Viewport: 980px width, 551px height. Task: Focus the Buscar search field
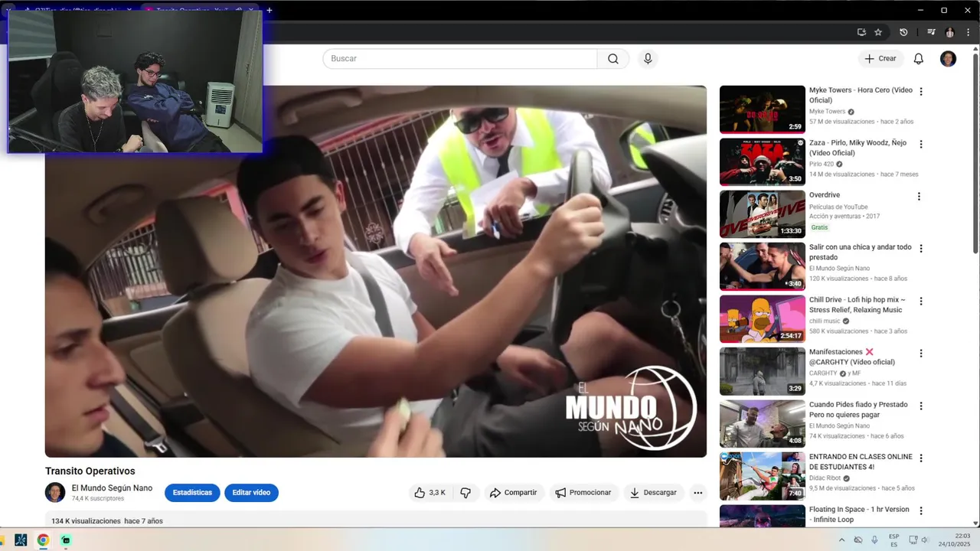tap(459, 59)
